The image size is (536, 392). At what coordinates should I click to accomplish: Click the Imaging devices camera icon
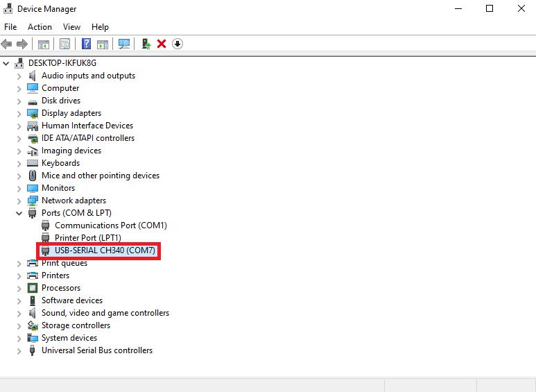tap(33, 151)
